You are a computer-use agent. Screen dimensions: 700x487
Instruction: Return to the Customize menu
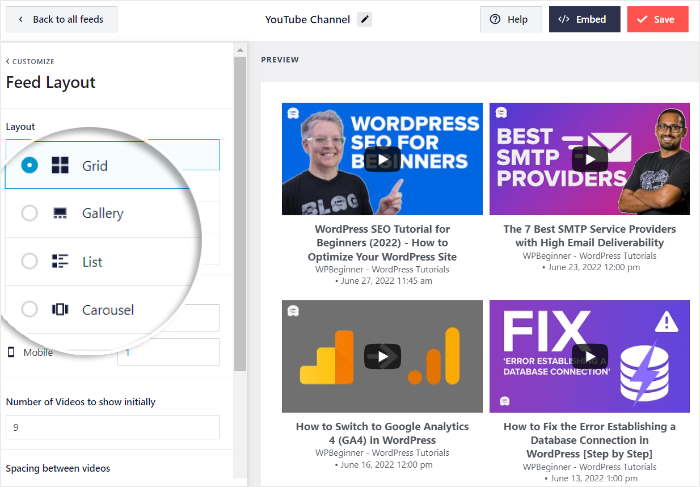(x=30, y=61)
